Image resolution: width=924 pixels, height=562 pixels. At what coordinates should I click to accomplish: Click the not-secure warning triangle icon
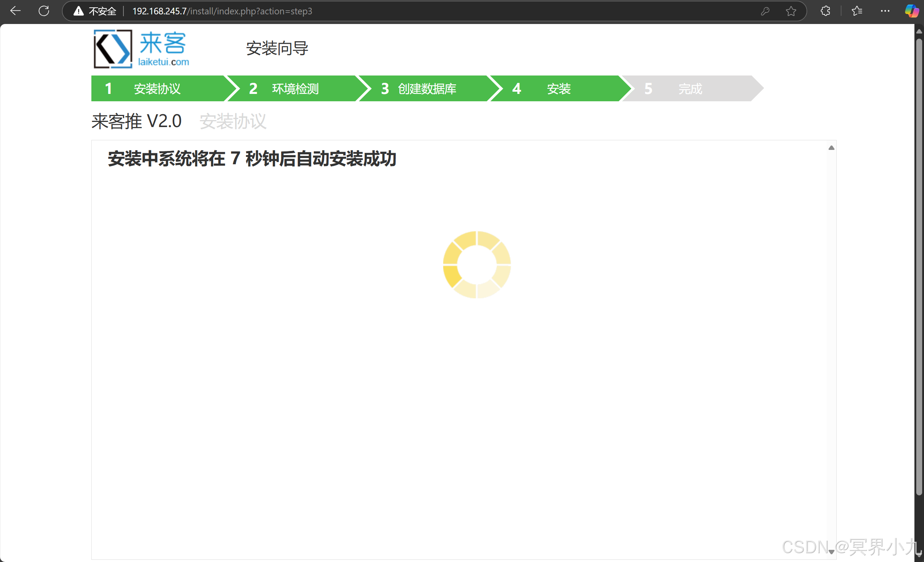click(x=78, y=11)
